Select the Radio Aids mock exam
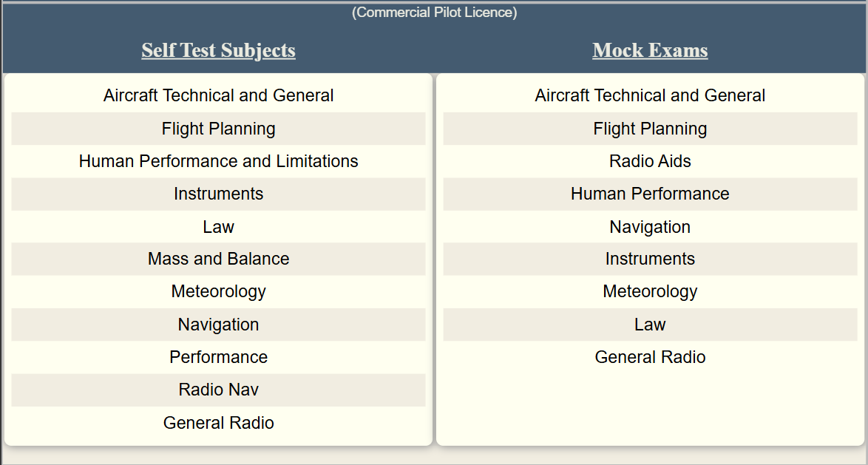 (x=650, y=162)
